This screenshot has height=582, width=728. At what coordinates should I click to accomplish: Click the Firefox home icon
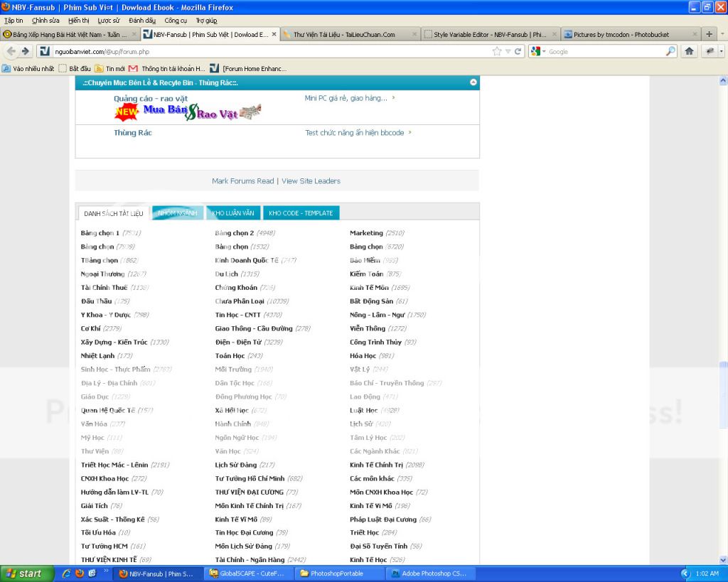pos(689,51)
